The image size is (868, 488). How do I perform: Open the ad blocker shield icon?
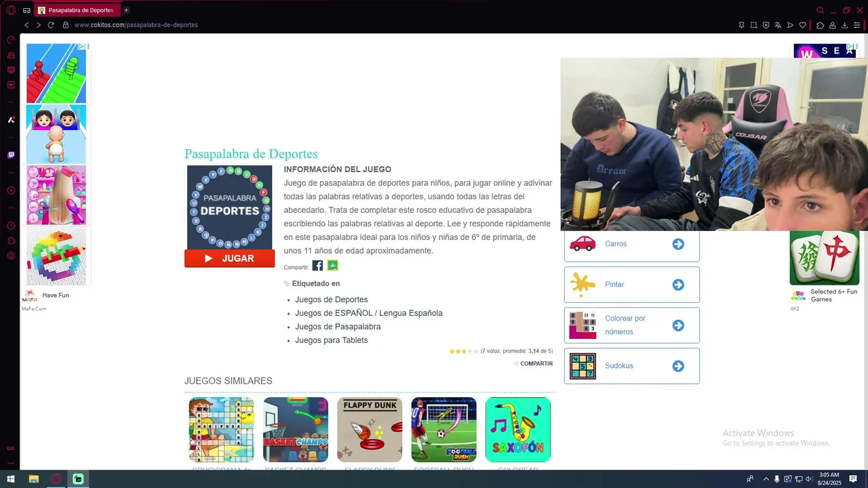tap(766, 25)
